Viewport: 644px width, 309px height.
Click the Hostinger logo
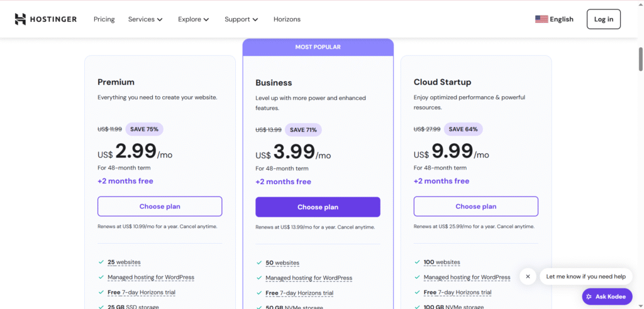[45, 19]
